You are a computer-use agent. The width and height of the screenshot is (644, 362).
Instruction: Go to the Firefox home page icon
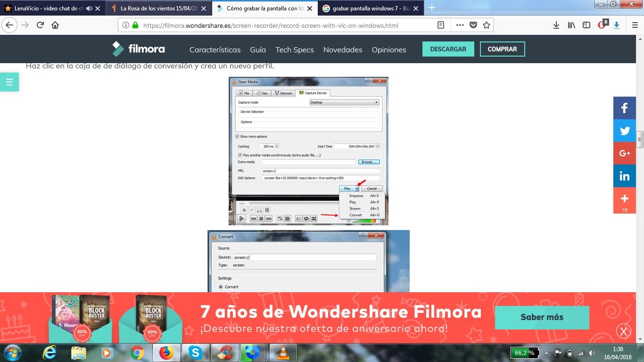(x=55, y=25)
